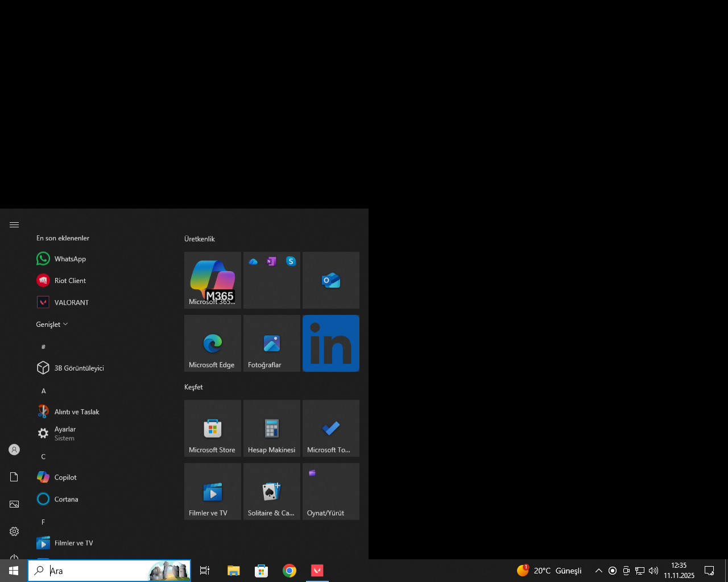
Task: Open the volume control tray icon
Action: click(653, 571)
